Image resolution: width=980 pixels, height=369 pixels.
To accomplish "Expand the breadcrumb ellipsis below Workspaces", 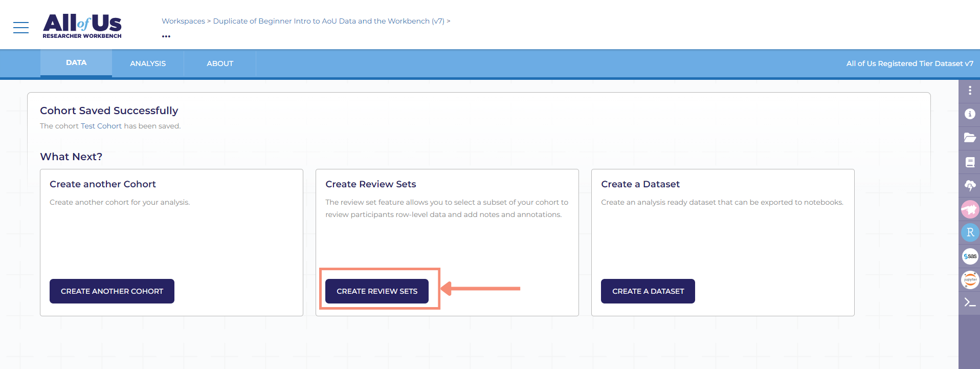I will click(166, 36).
